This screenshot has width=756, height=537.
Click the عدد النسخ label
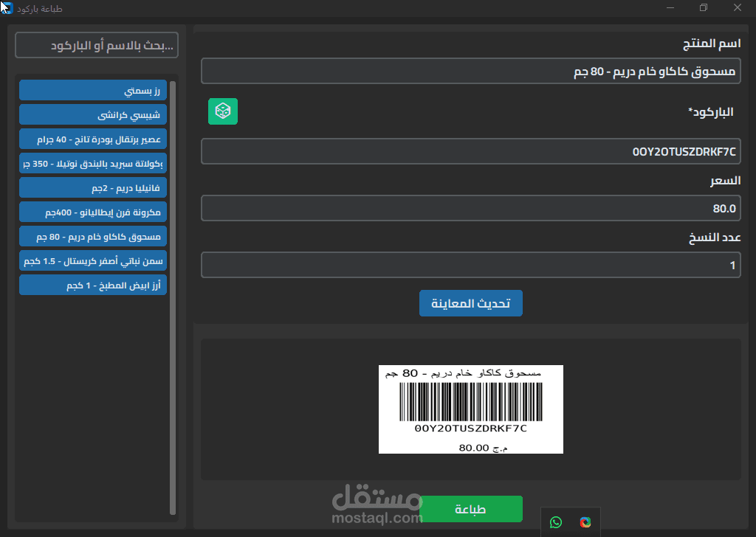pos(715,238)
